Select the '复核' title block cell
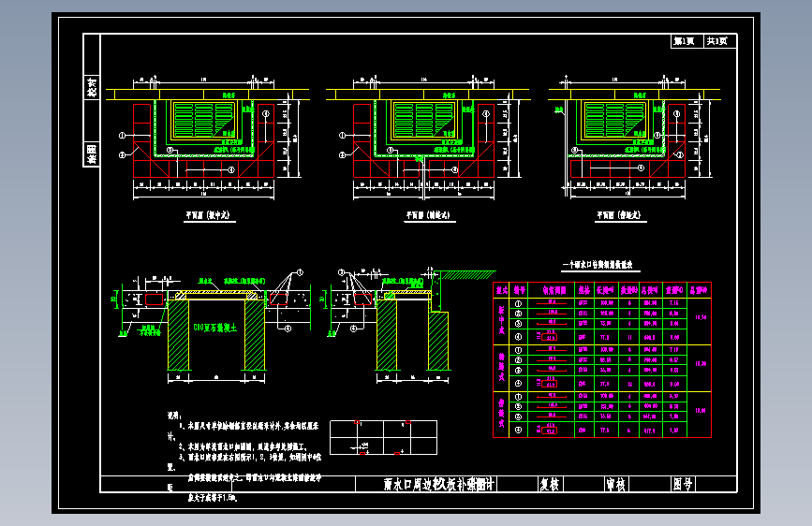The image size is (812, 526). point(550,484)
